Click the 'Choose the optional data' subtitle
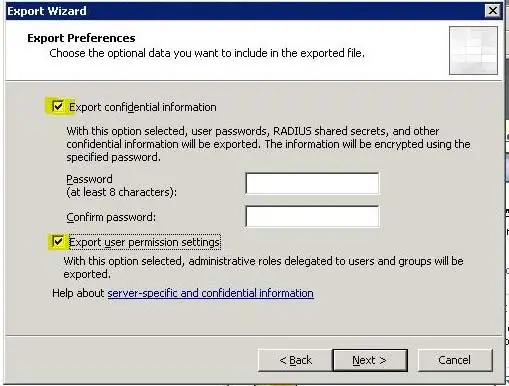509x386 pixels. pyautogui.click(x=207, y=53)
